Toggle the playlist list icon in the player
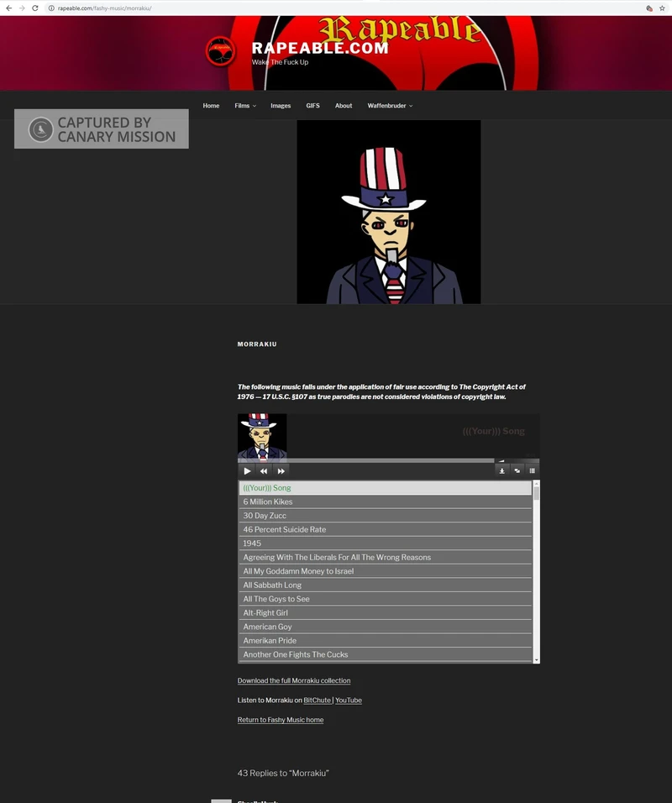672x803 pixels. coord(532,470)
